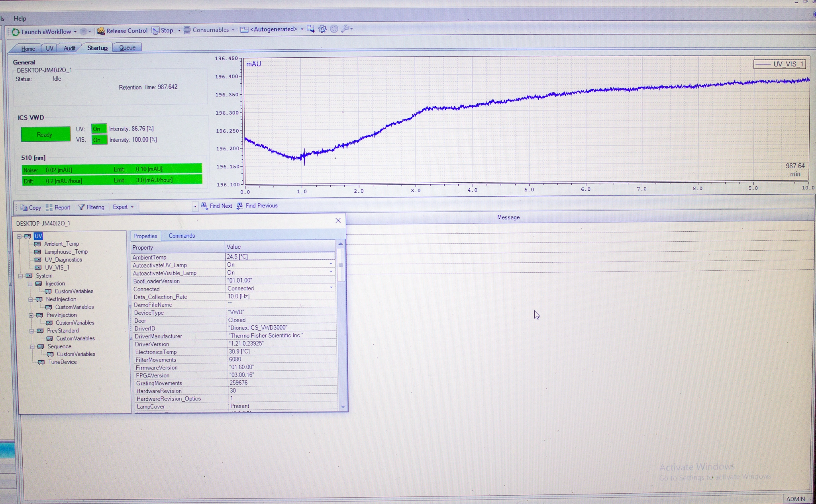Click the Message column header
816x504 pixels.
tap(508, 217)
